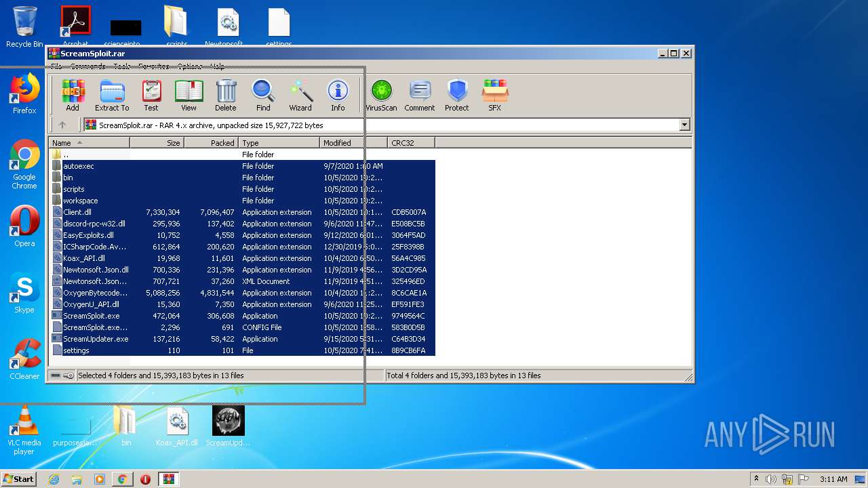Click the Extract To toolbar icon
This screenshot has width=868, height=488.
coord(112,95)
